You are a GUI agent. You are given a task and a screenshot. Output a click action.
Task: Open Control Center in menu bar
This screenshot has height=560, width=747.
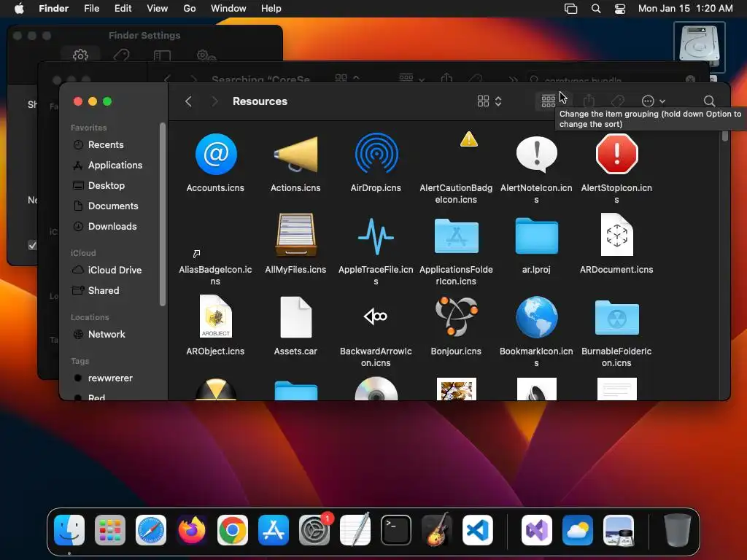620,9
